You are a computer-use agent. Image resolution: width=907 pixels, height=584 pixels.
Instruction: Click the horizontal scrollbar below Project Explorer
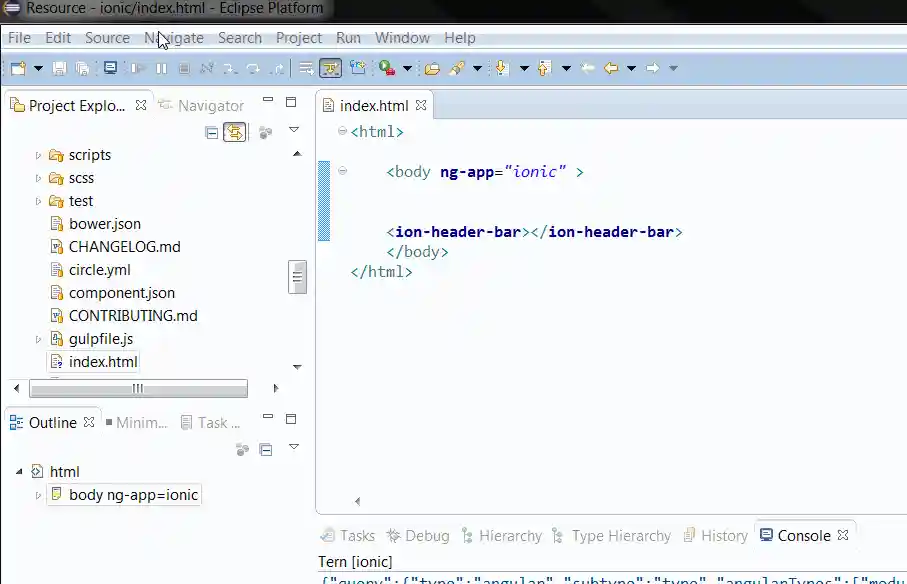click(139, 389)
